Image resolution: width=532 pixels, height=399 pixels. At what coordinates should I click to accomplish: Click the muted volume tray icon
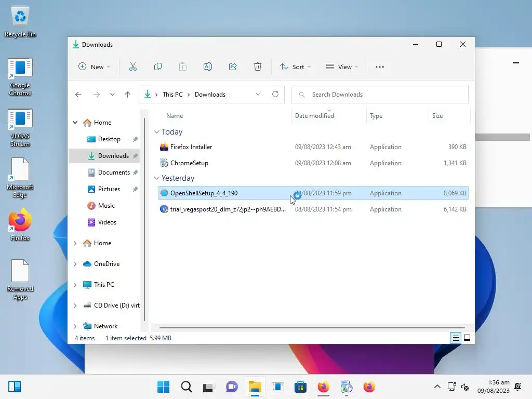[x=465, y=387]
